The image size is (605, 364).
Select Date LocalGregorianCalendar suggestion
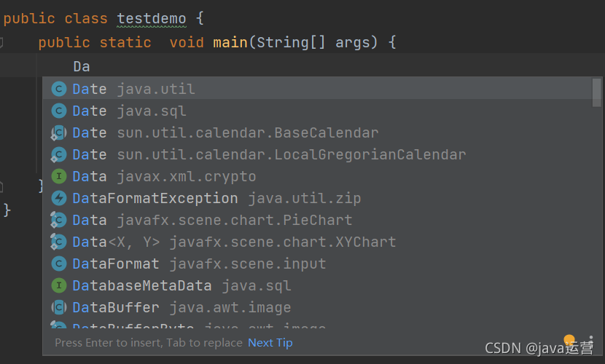[x=316, y=154]
